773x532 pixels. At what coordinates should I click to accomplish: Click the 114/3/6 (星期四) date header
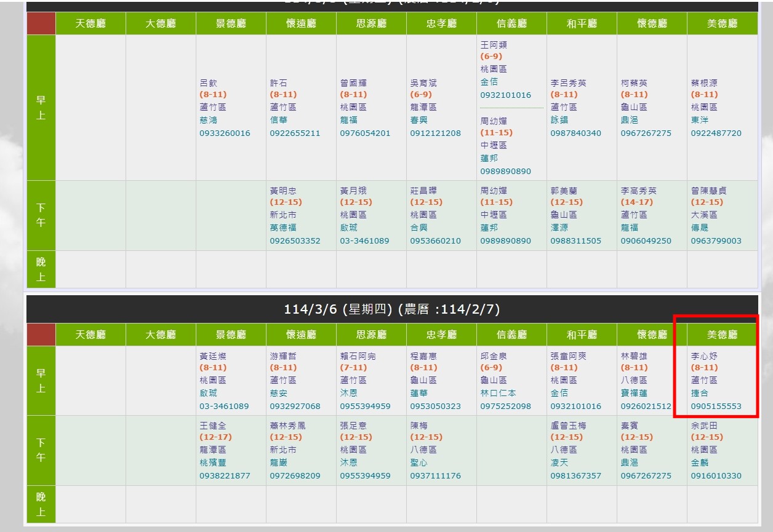pos(392,309)
